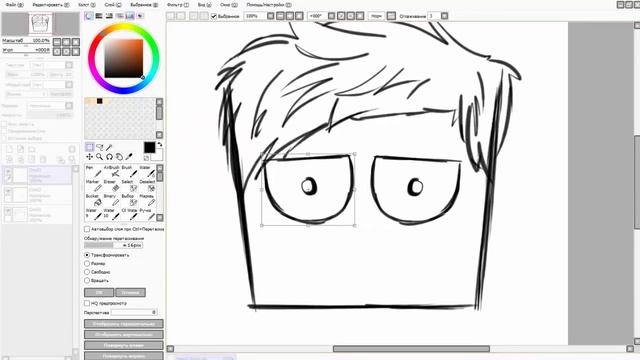
Task: Select the zoom magnifier tool
Action: pyautogui.click(x=99, y=157)
